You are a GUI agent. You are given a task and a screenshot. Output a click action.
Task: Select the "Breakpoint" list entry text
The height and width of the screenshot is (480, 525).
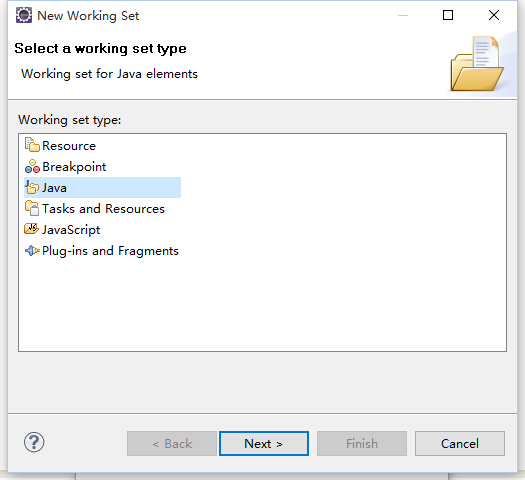tap(74, 167)
